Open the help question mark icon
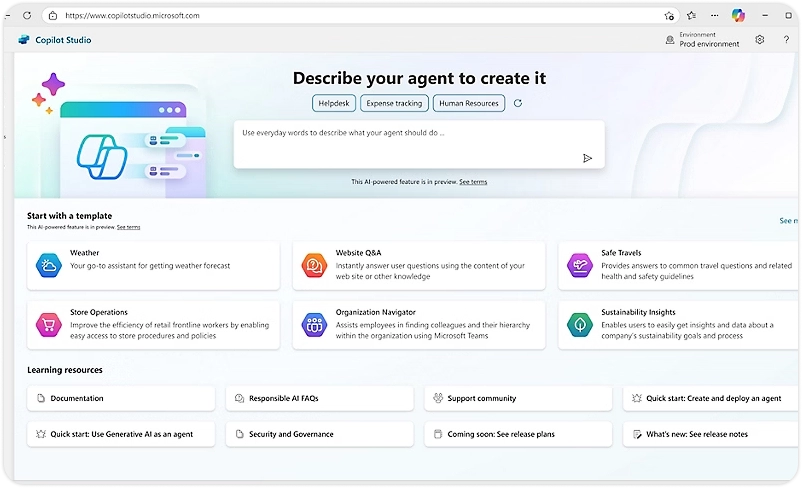This screenshot has width=802, height=488. pos(785,40)
